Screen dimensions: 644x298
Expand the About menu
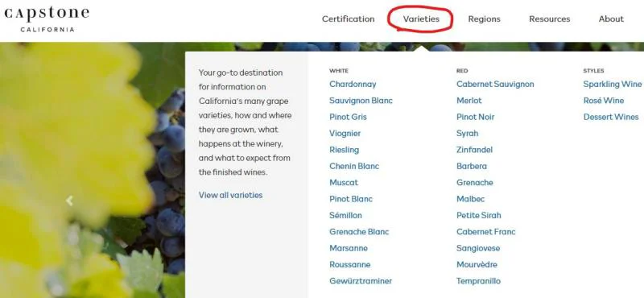[611, 19]
